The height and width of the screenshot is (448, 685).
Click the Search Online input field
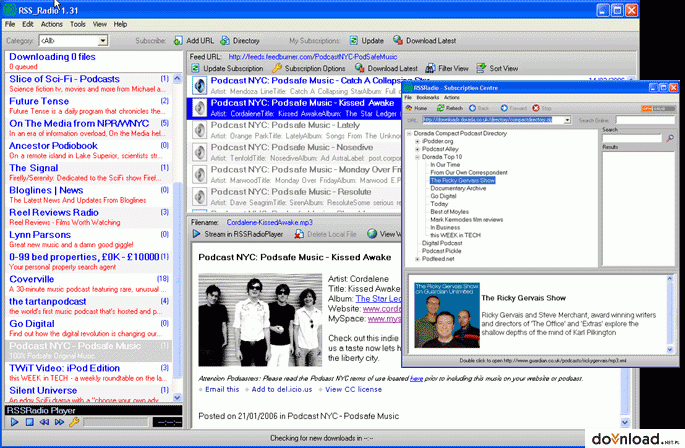[x=645, y=120]
